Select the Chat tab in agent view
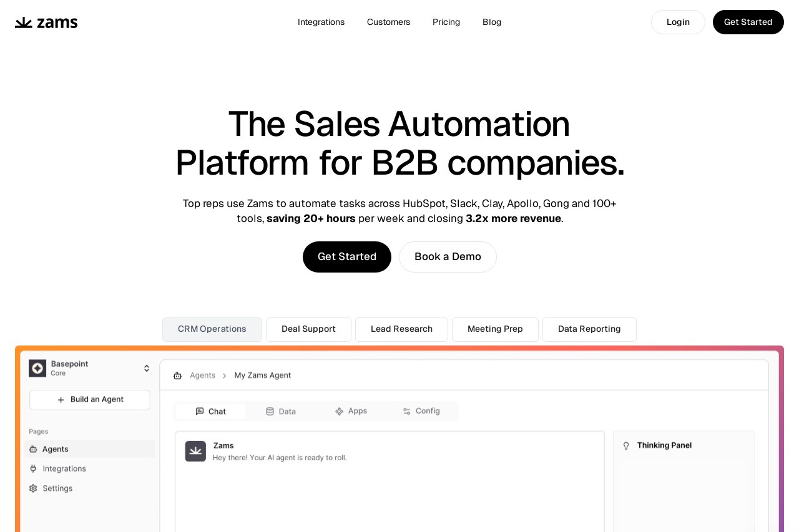The image size is (799, 532). (211, 412)
